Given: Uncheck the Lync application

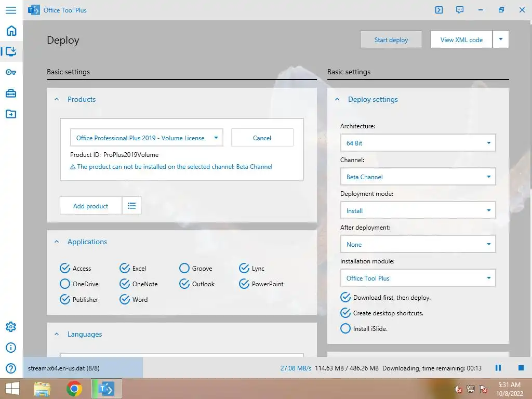Looking at the screenshot, I should coord(244,269).
